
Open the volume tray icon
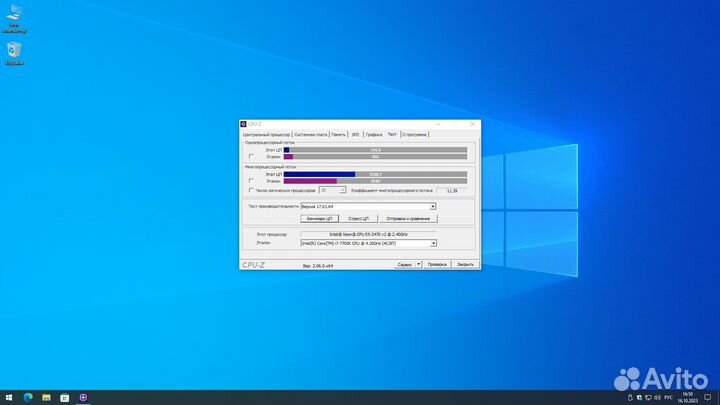tap(657, 398)
